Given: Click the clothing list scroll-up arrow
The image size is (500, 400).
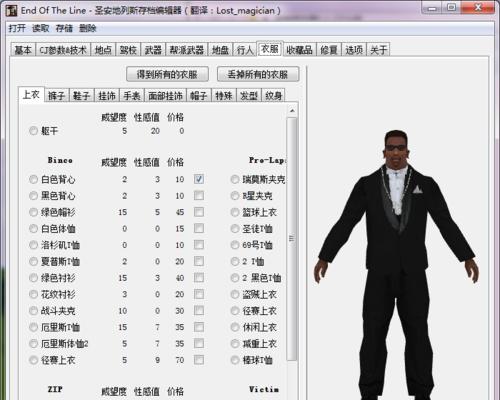Looking at the screenshot, I should [x=292, y=111].
